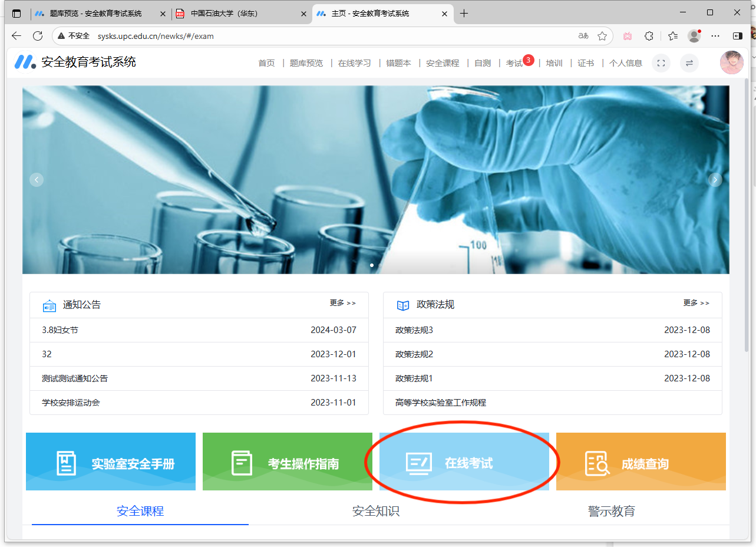
Task: Open the browser extensions puzzle icon
Action: click(x=649, y=36)
